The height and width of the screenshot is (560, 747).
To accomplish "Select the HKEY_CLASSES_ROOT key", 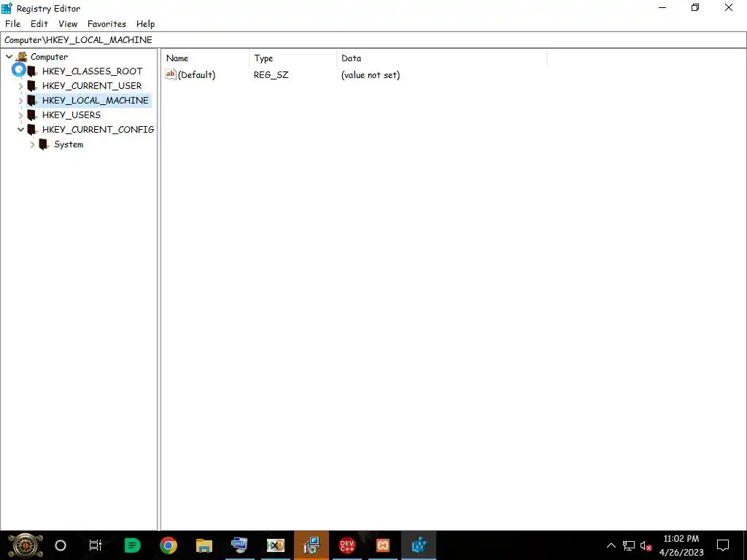I will coord(92,71).
